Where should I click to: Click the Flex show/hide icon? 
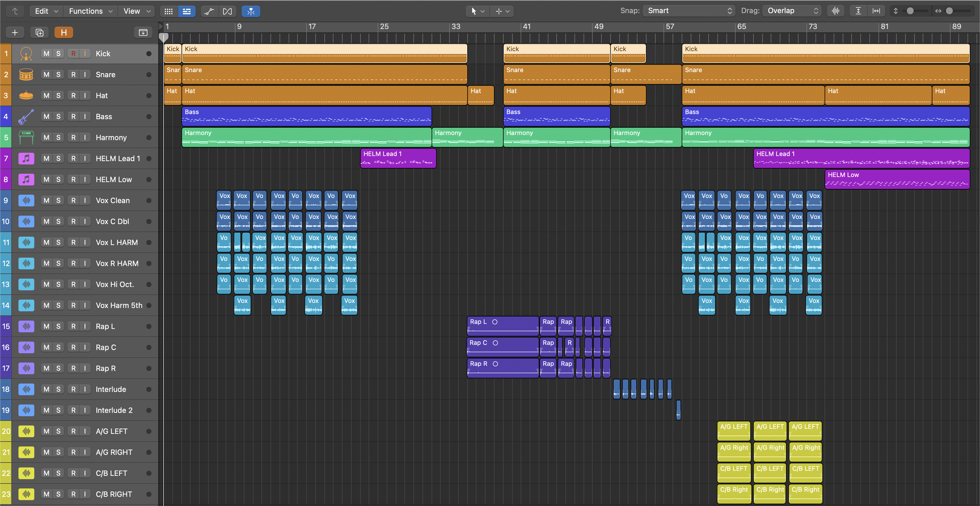pyautogui.click(x=227, y=11)
